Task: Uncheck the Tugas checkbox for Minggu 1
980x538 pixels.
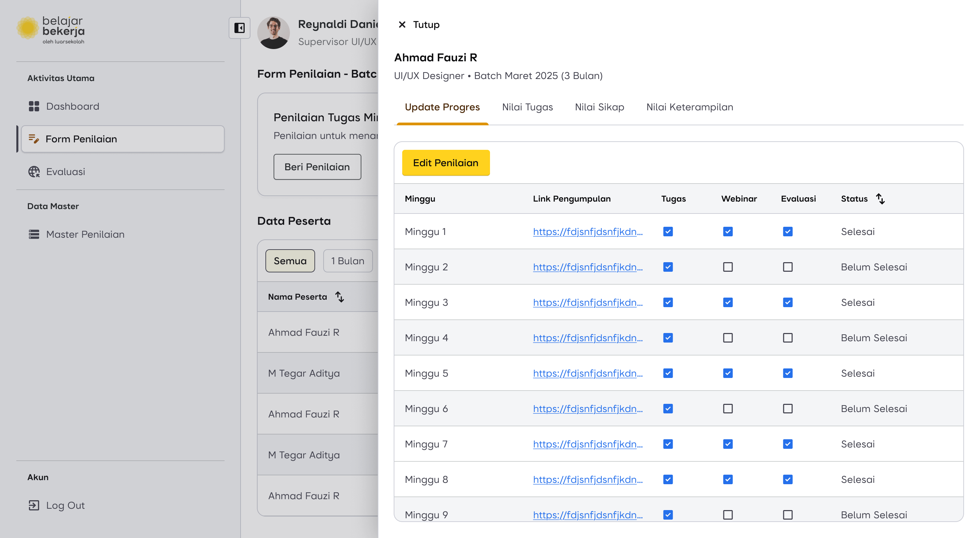Action: [668, 232]
